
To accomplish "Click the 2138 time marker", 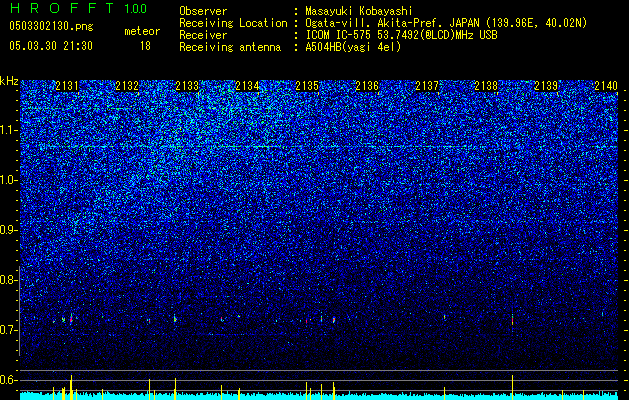I will 487,86.
